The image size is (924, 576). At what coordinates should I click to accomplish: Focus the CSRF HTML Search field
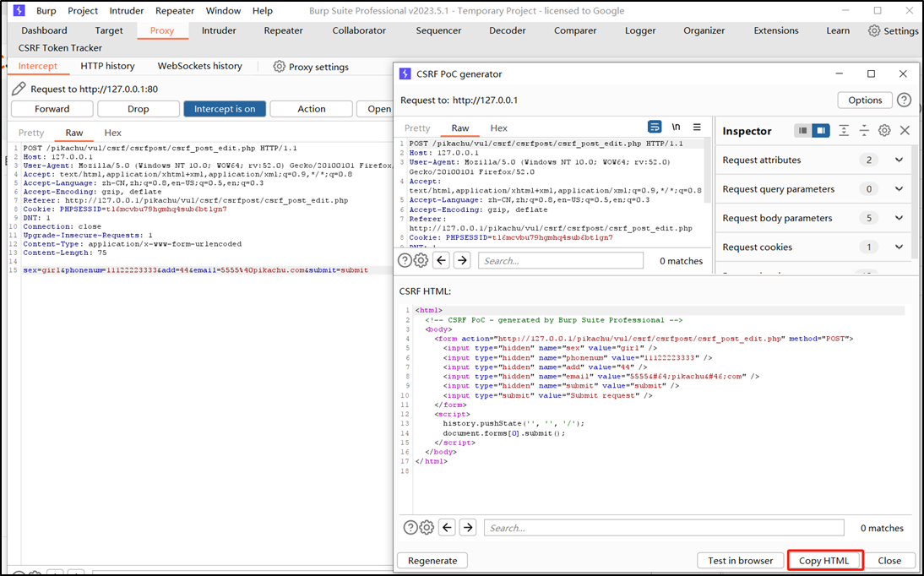664,528
